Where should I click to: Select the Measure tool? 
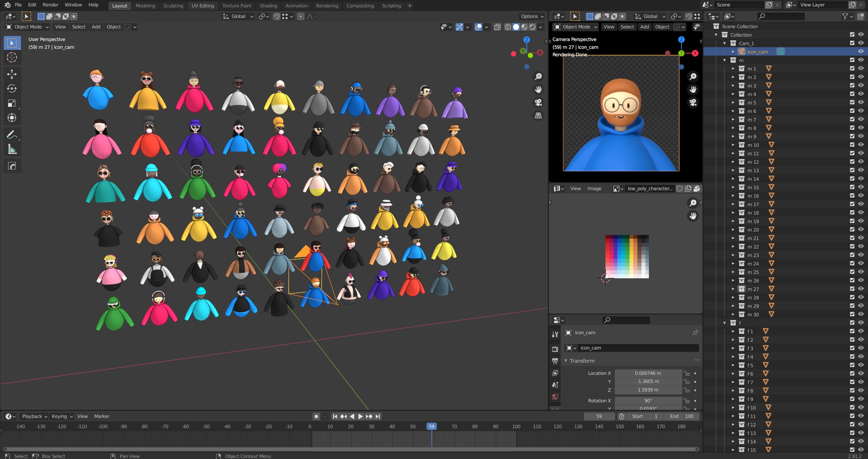pyautogui.click(x=12, y=149)
